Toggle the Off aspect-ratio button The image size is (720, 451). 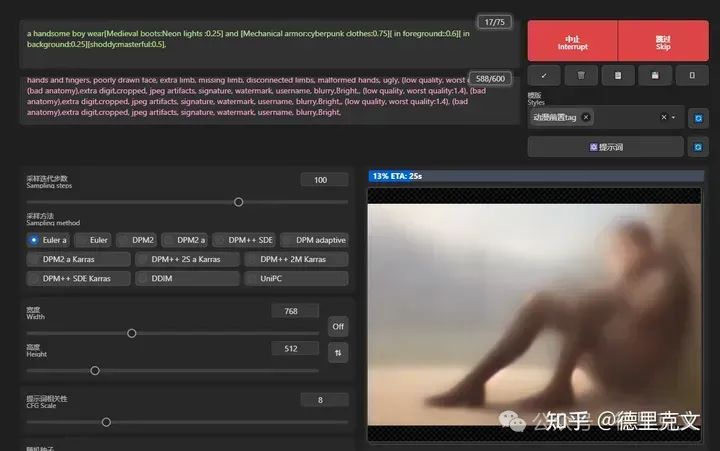pyautogui.click(x=338, y=327)
